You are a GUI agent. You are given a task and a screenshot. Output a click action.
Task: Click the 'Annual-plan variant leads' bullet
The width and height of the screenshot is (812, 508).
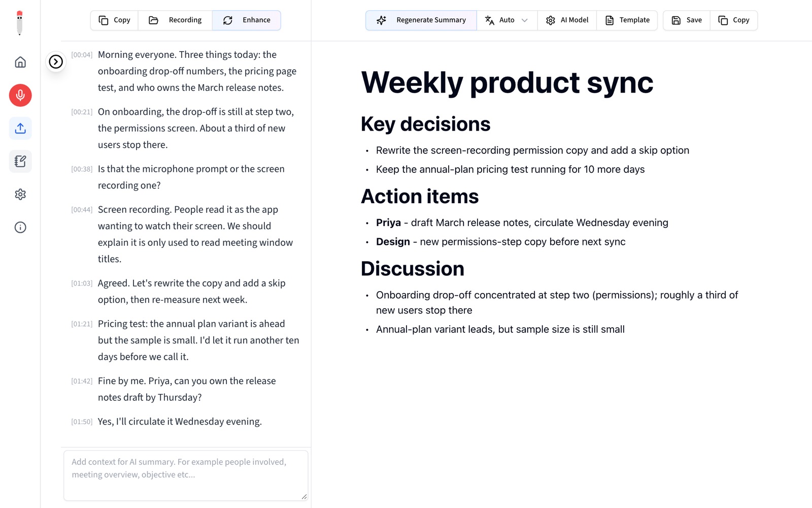pyautogui.click(x=500, y=329)
